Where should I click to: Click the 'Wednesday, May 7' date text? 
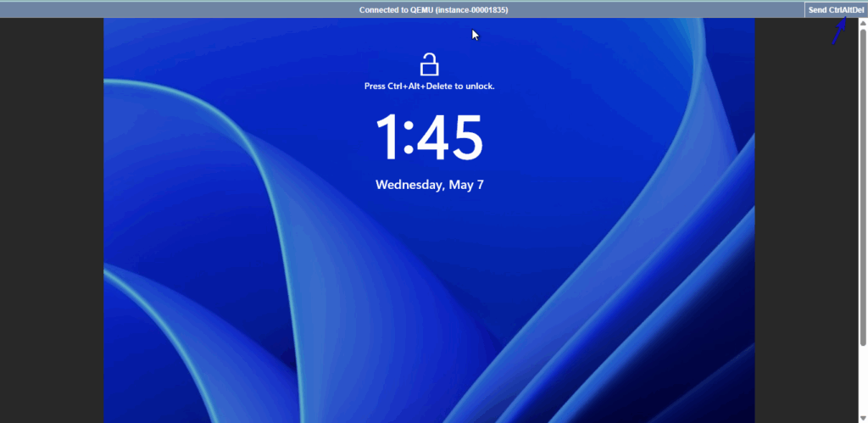click(430, 185)
